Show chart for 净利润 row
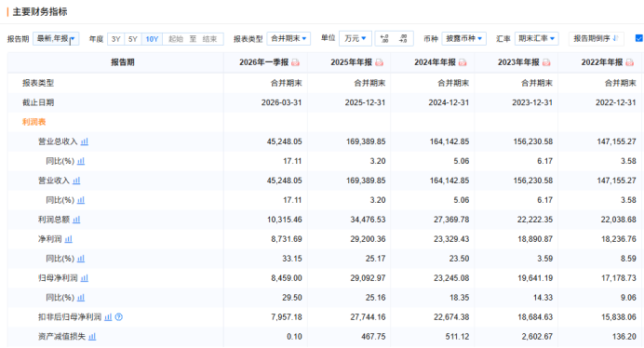644x348 pixels. 69,239
